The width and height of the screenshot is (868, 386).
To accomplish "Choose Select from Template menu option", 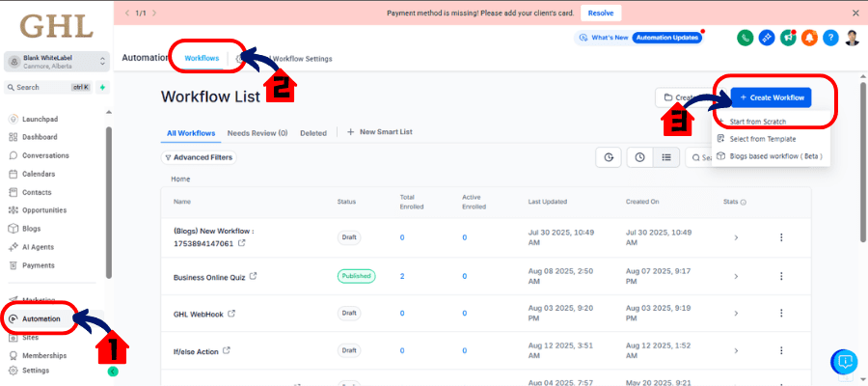I will point(763,139).
